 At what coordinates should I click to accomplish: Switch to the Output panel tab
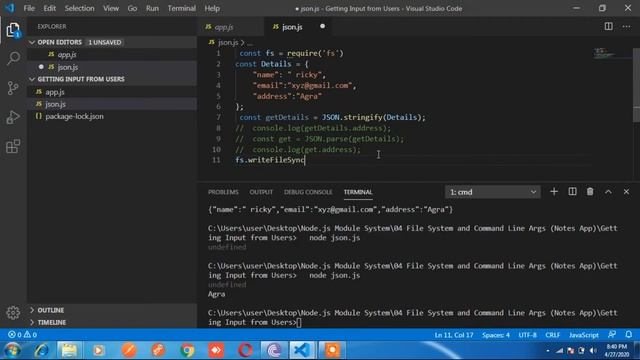pos(261,192)
